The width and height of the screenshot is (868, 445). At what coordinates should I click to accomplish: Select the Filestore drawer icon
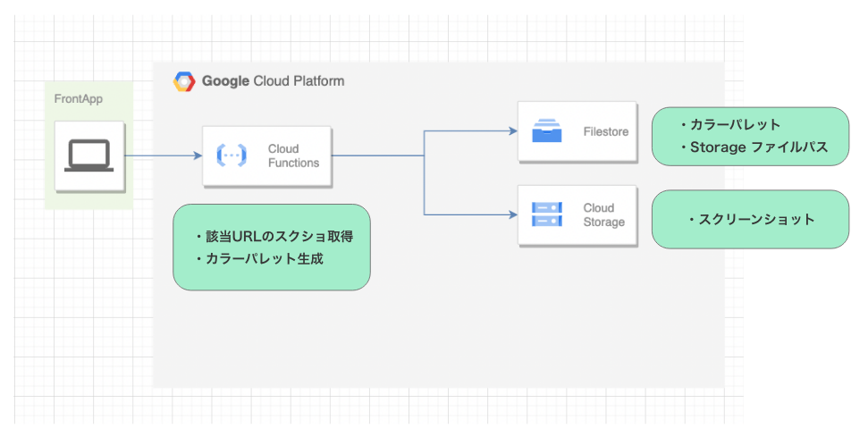tap(547, 130)
